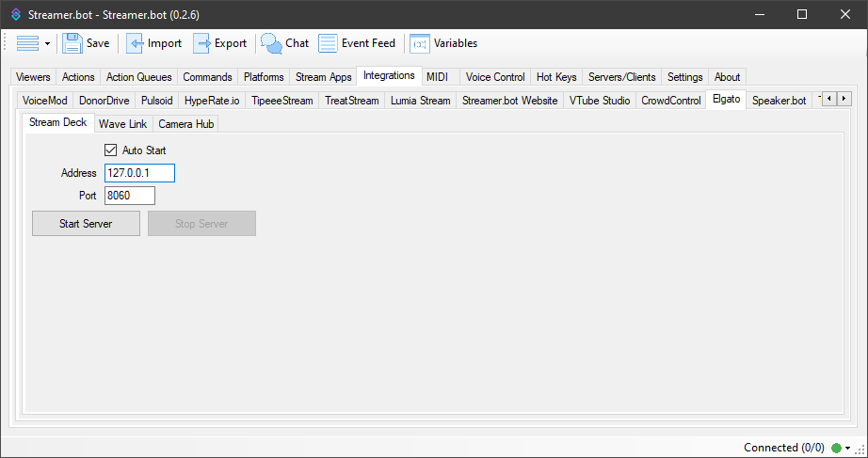Switch to the Settings tab

point(684,77)
